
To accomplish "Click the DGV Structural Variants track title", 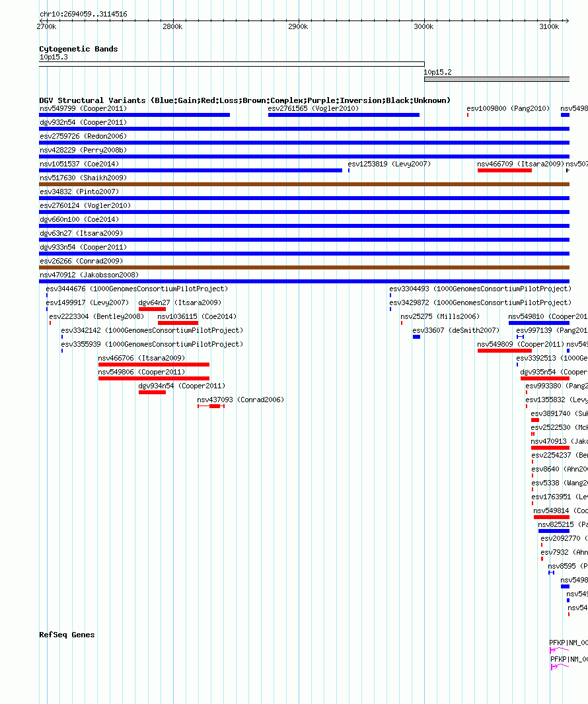I will tap(245, 100).
